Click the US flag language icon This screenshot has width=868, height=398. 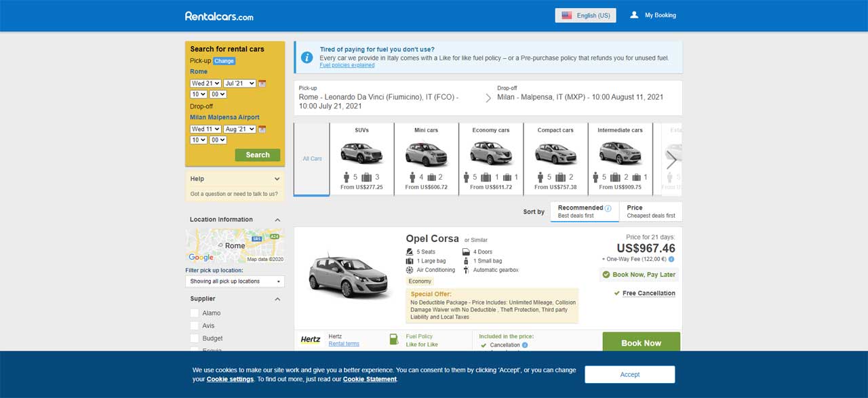point(567,16)
